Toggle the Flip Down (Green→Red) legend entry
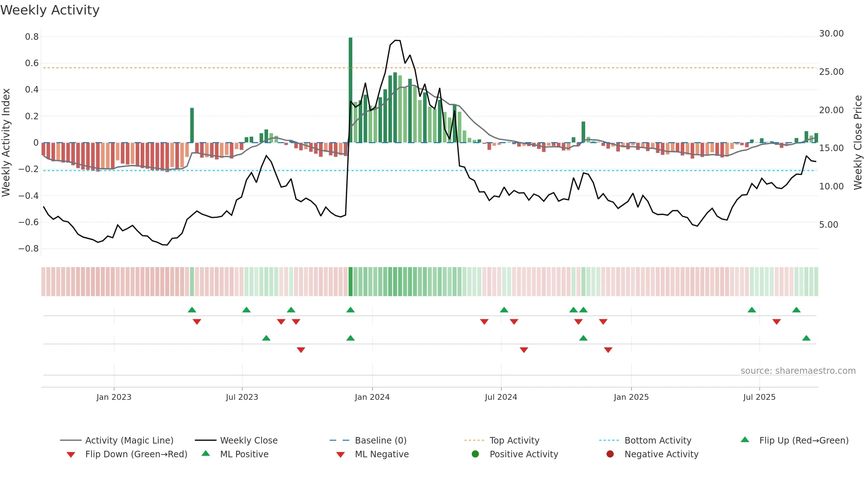This screenshot has width=868, height=488. click(127, 454)
